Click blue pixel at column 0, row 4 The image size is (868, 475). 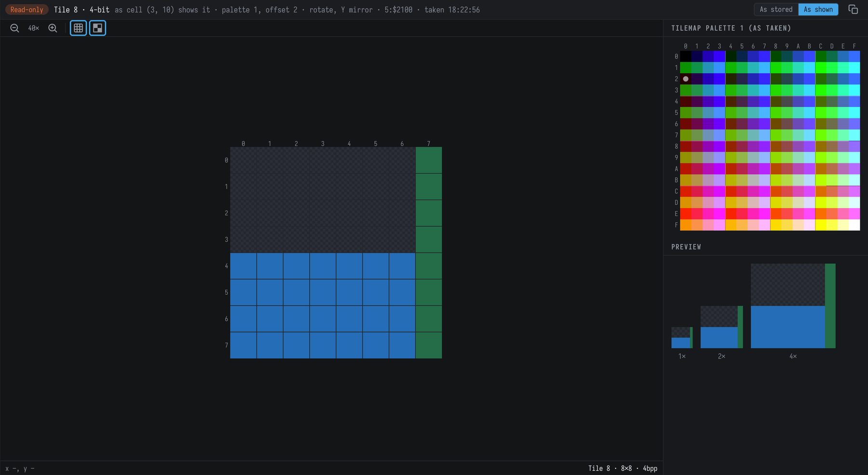point(243,266)
